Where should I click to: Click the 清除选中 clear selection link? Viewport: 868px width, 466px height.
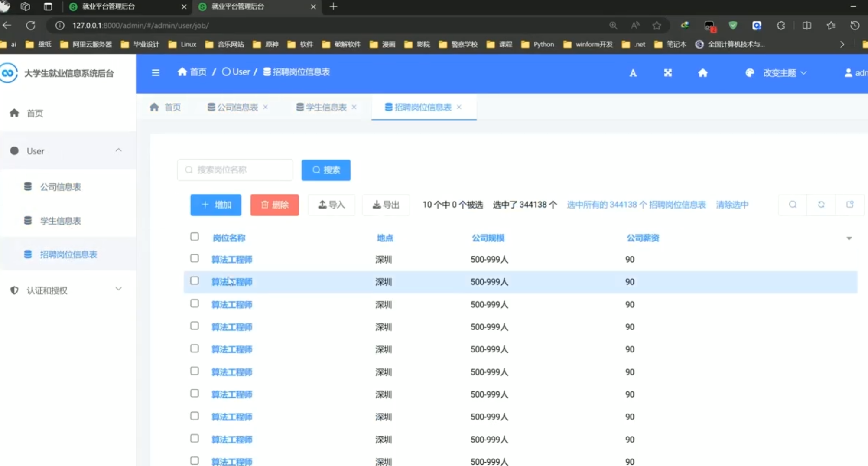click(x=732, y=205)
